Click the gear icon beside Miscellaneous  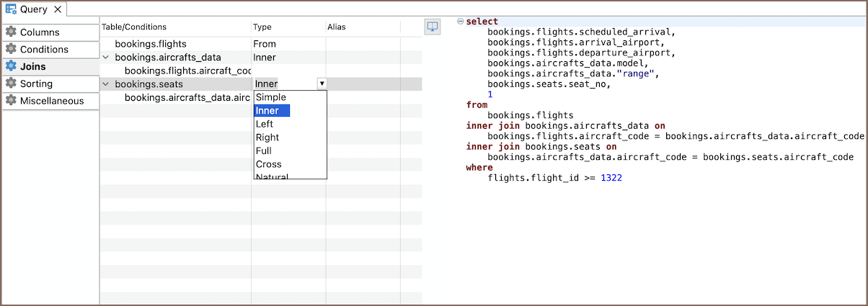(11, 101)
